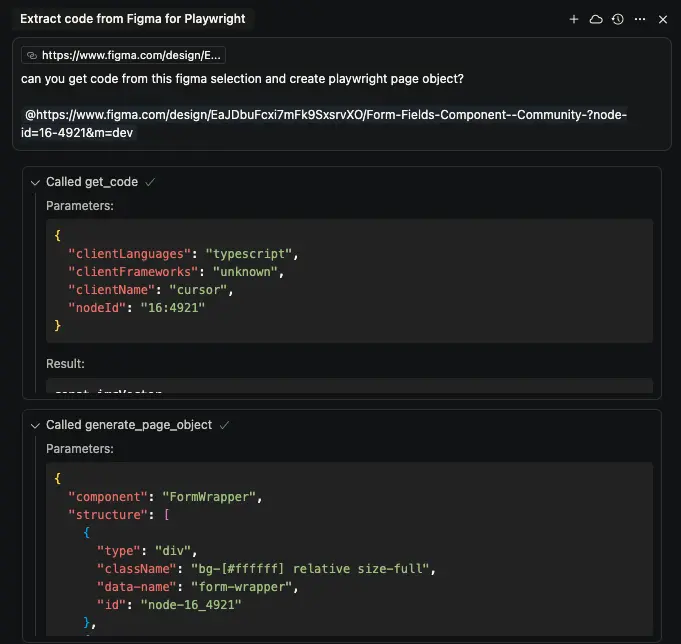Click the "node-16_4921" value
The width and height of the screenshot is (681, 644).
(191, 605)
